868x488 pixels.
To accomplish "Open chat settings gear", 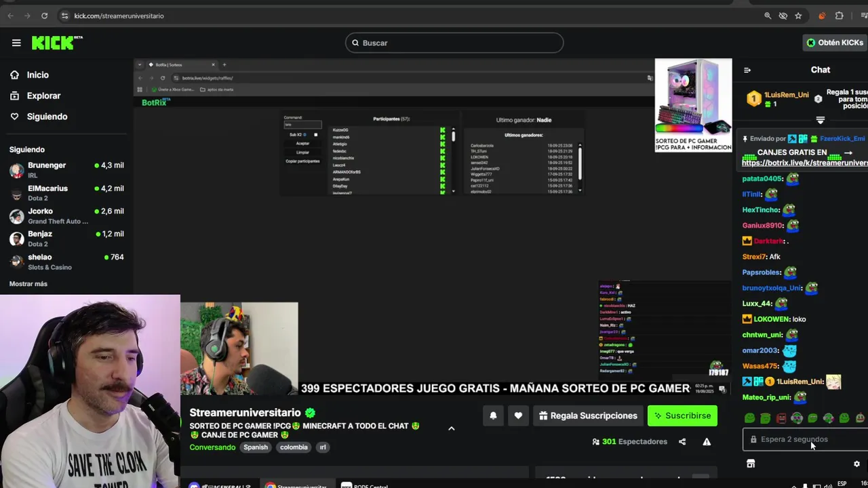I will pos(856,464).
